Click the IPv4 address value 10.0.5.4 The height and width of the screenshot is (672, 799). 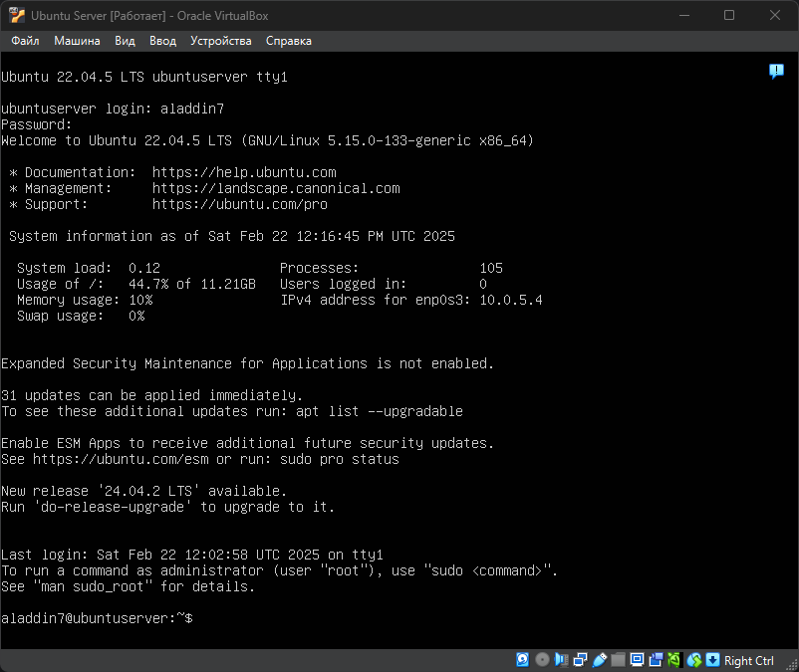(x=511, y=300)
